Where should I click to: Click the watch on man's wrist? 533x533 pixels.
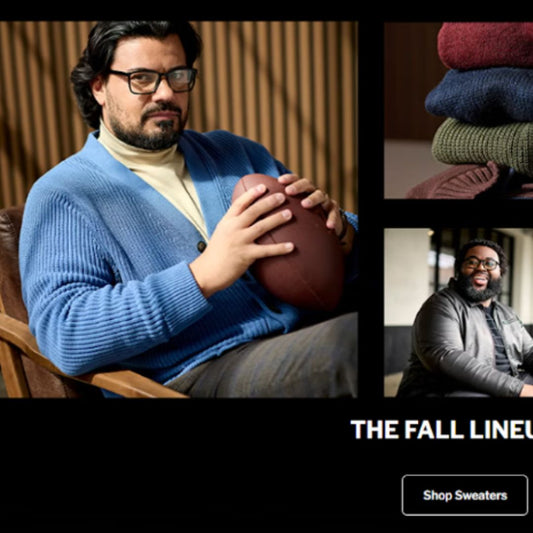pos(343,226)
